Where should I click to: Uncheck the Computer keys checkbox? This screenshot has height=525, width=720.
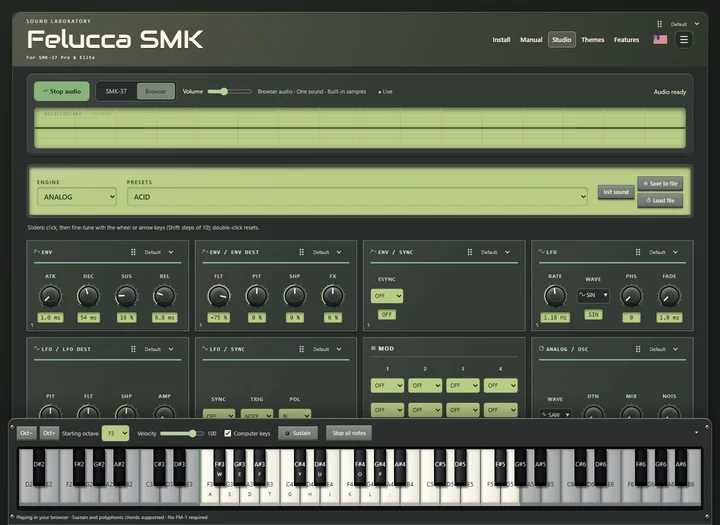pyautogui.click(x=228, y=433)
